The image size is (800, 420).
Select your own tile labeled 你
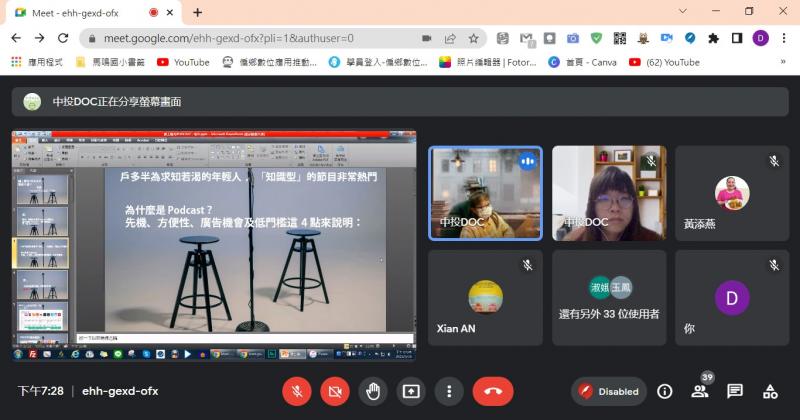pyautogui.click(x=732, y=298)
